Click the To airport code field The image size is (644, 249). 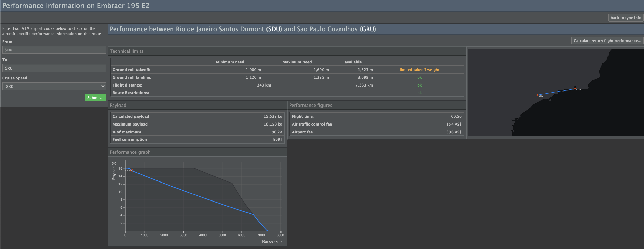click(x=54, y=68)
